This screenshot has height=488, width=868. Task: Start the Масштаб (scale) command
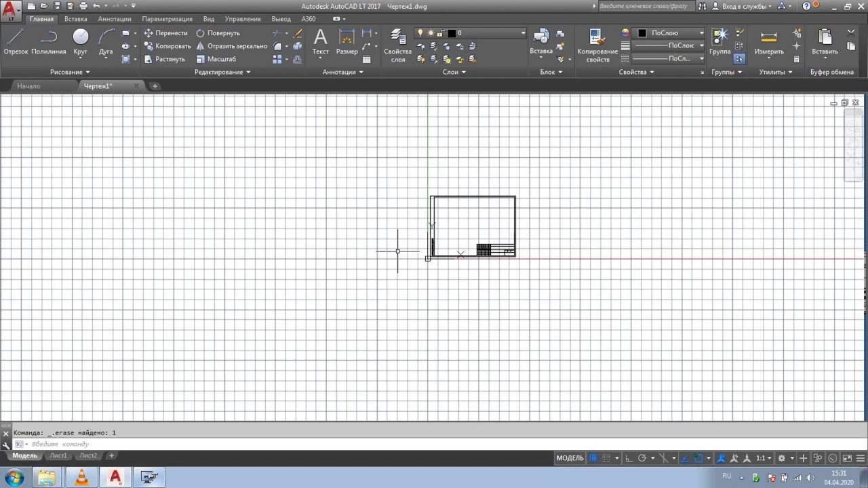[x=216, y=59]
